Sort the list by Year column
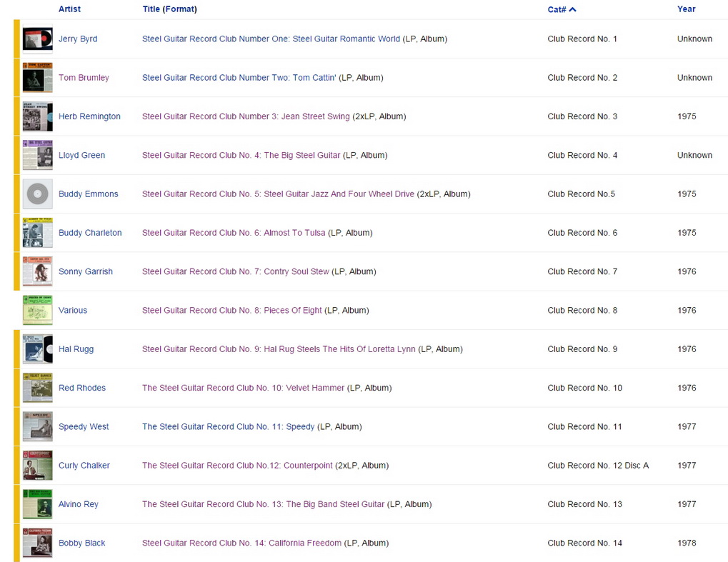 [x=687, y=9]
